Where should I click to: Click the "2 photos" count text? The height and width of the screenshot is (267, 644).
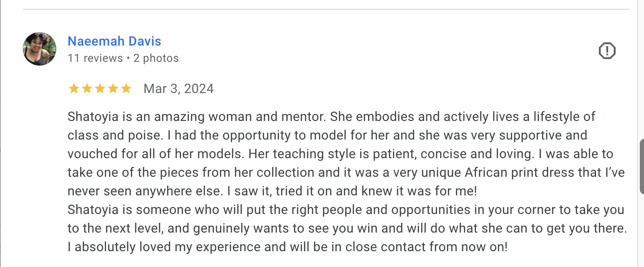pyautogui.click(x=156, y=58)
